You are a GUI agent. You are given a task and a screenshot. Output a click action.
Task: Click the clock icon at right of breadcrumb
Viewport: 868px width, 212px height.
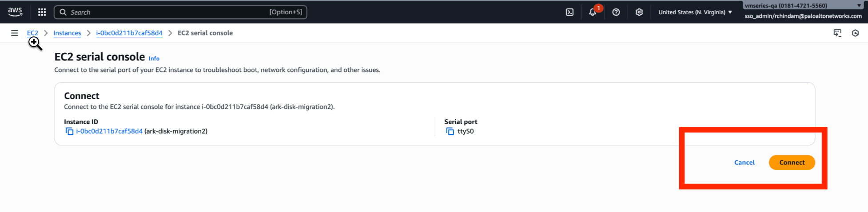tap(855, 33)
